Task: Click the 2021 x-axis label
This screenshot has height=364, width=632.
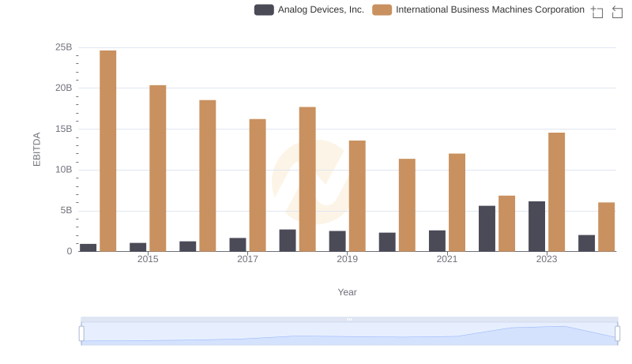Action: click(x=447, y=259)
